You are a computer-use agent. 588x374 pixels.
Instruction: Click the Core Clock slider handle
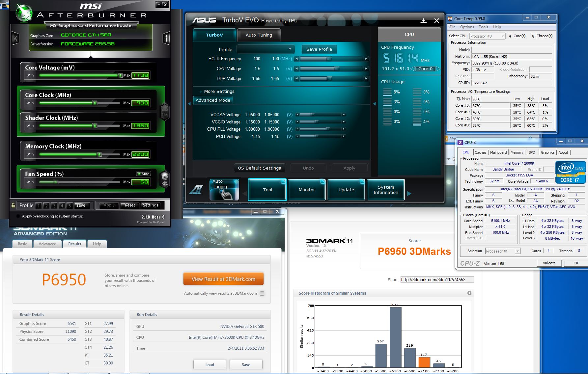(95, 103)
